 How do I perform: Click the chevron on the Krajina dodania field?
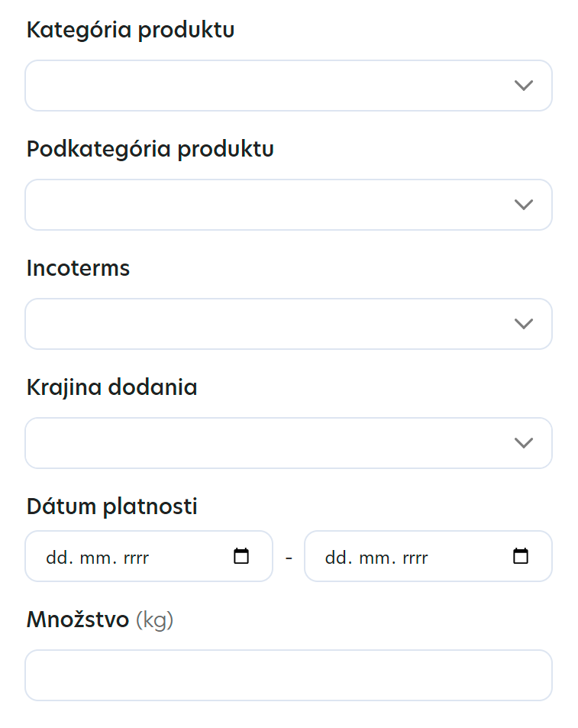point(524,443)
